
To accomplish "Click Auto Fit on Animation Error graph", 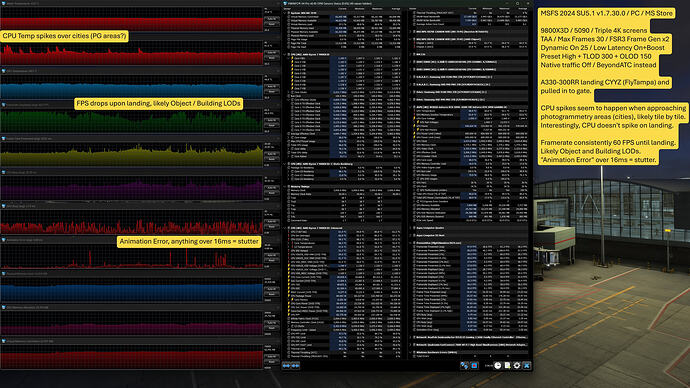I will click(272, 255).
